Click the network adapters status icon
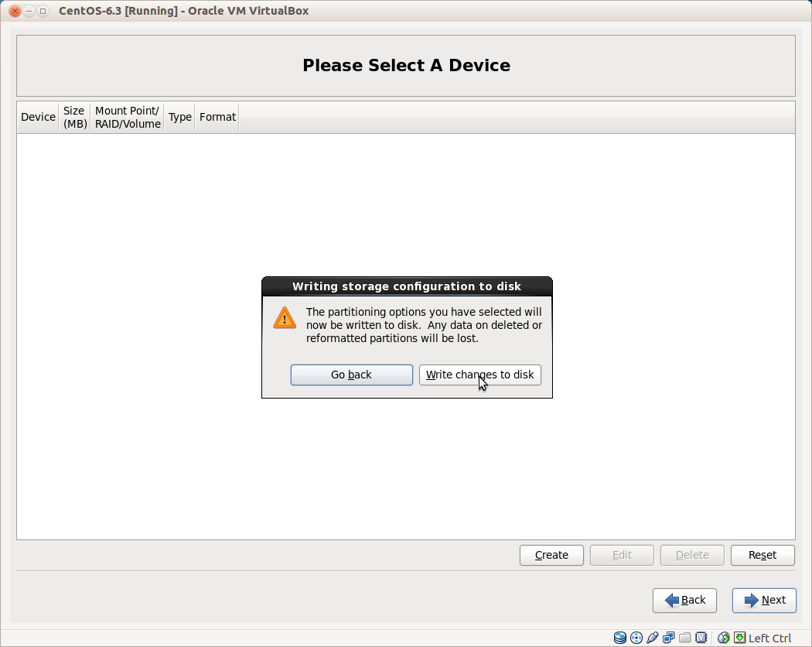 [x=669, y=638]
